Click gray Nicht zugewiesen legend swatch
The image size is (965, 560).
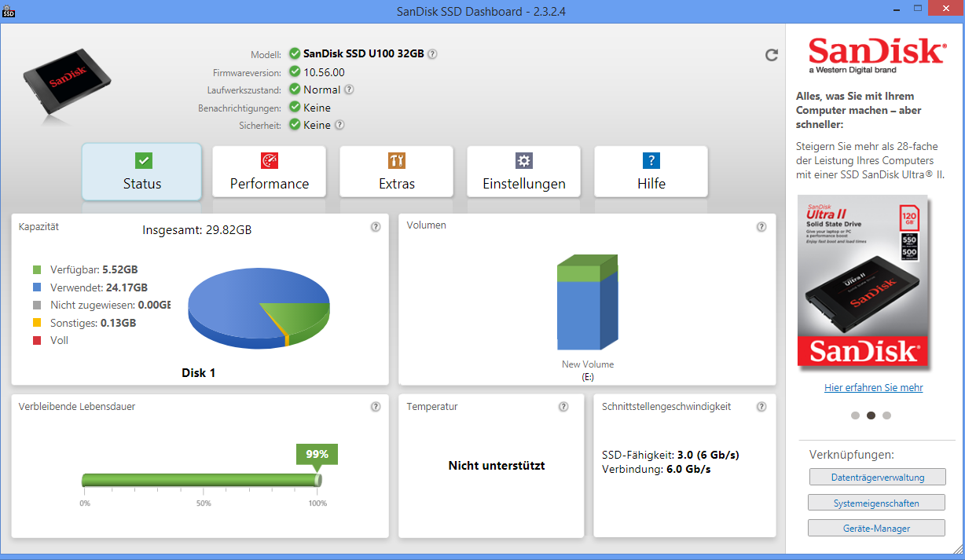point(37,305)
